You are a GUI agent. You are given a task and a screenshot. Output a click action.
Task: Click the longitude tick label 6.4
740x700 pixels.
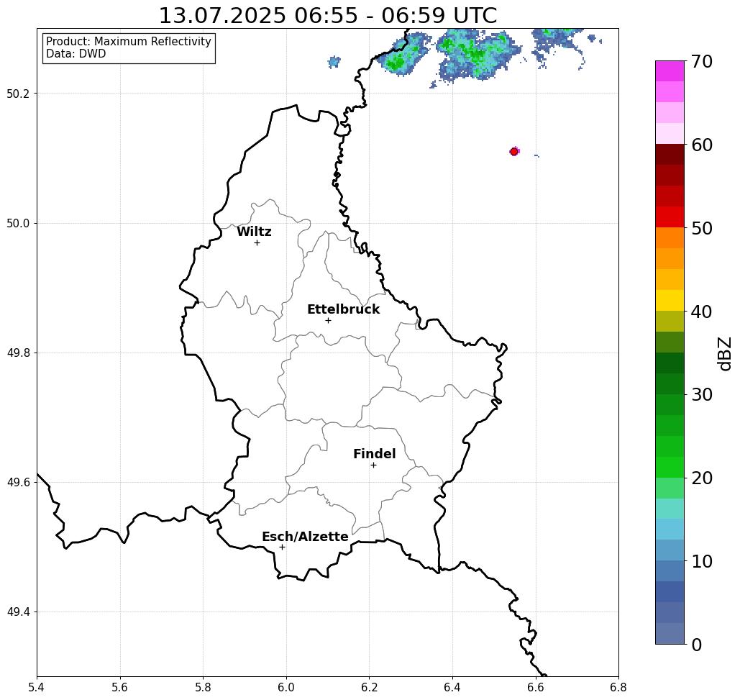(x=452, y=687)
